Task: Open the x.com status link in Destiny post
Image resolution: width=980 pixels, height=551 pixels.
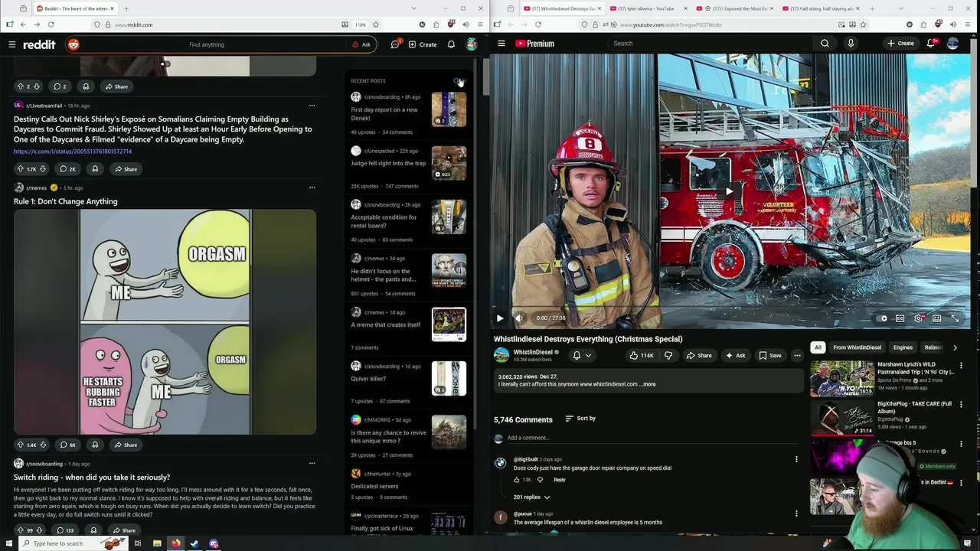Action: click(73, 152)
